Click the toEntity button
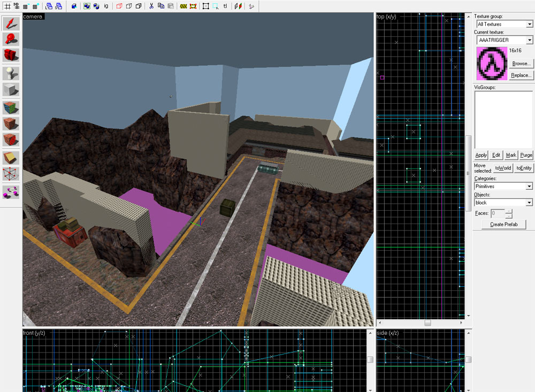Image resolution: width=535 pixels, height=392 pixels. click(x=524, y=168)
